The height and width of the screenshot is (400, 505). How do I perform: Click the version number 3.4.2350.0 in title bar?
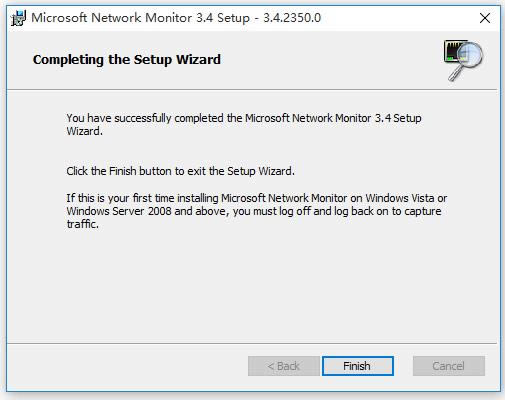pos(292,18)
